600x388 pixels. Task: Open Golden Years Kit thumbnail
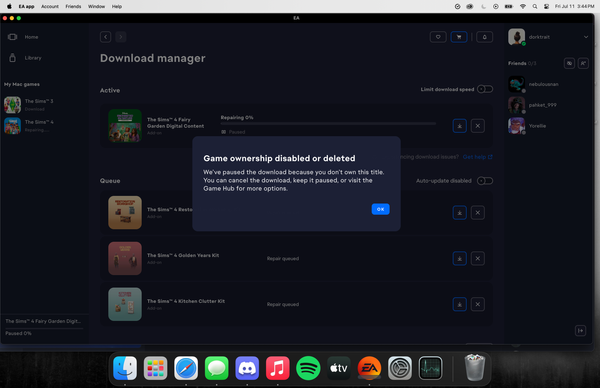tap(125, 258)
